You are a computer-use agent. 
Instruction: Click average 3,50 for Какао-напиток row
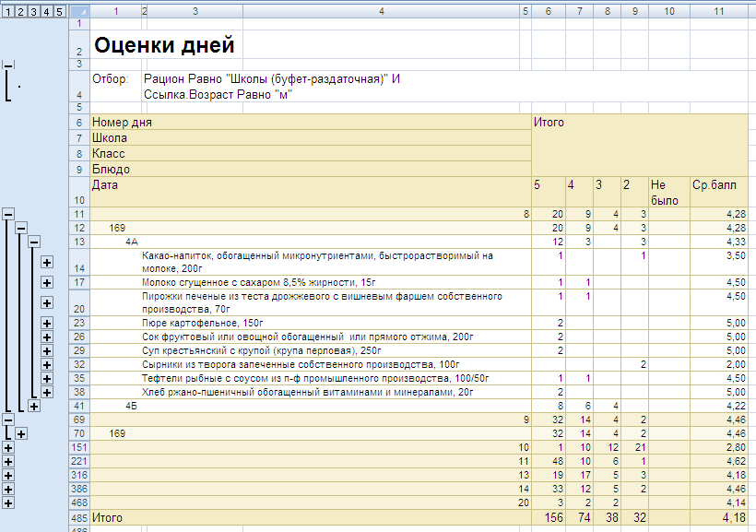point(719,263)
